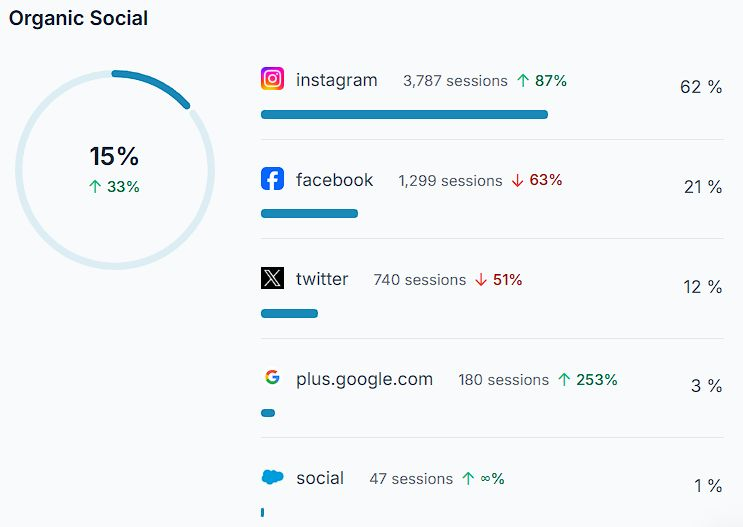This screenshot has width=743, height=527.
Task: Click the green up arrow beside 87%
Action: coord(523,80)
